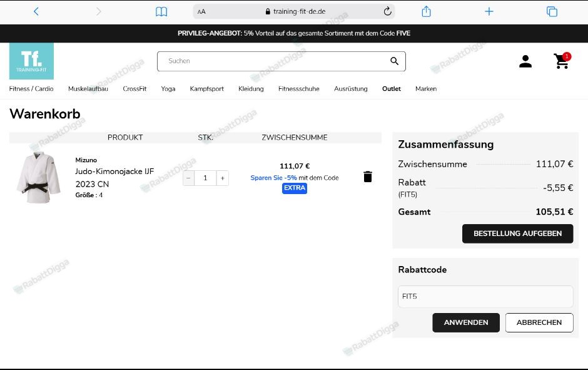Open CrossFit category
This screenshot has height=370, width=588.
point(134,89)
